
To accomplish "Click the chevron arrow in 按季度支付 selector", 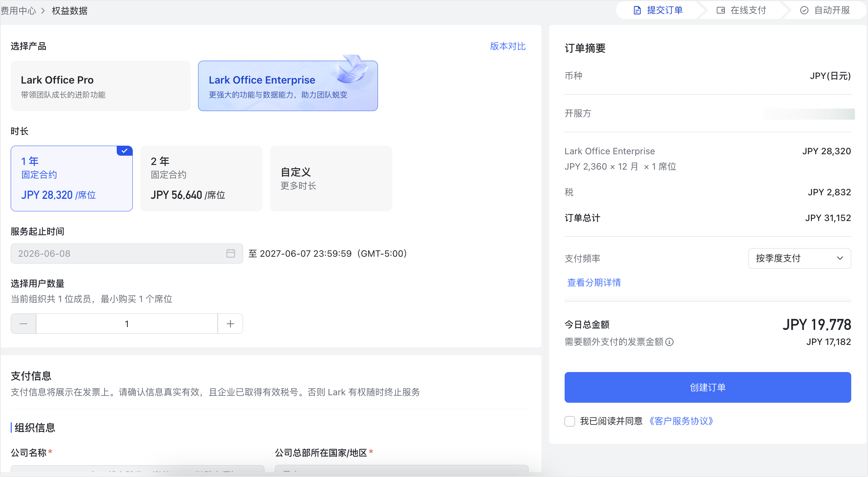I will point(840,258).
